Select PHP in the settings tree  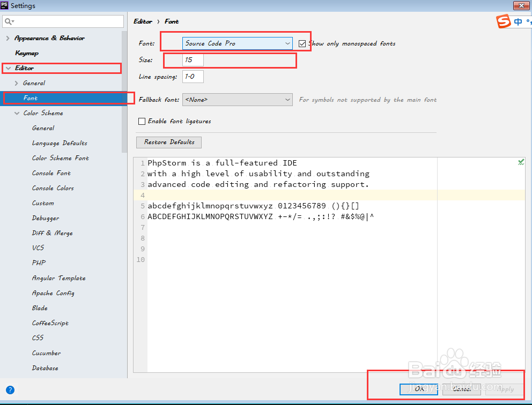38,262
